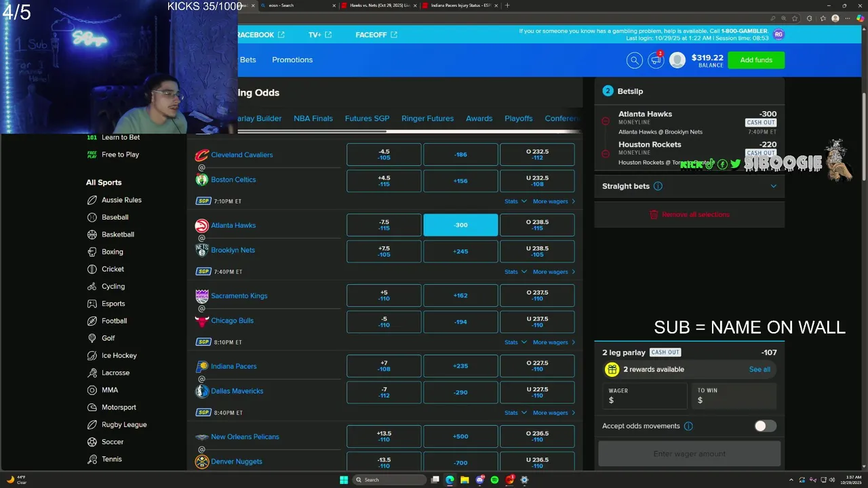
Task: Select Boston Celtics +156 moneyline
Action: (x=460, y=181)
